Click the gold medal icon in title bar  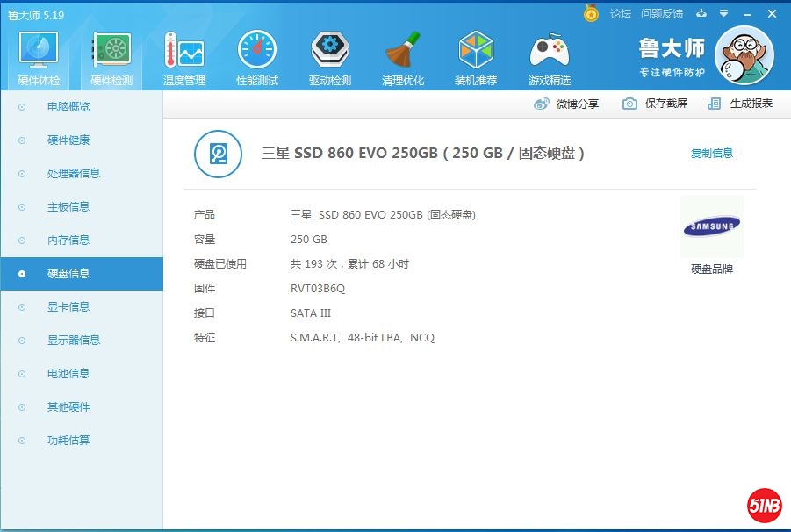(x=591, y=14)
